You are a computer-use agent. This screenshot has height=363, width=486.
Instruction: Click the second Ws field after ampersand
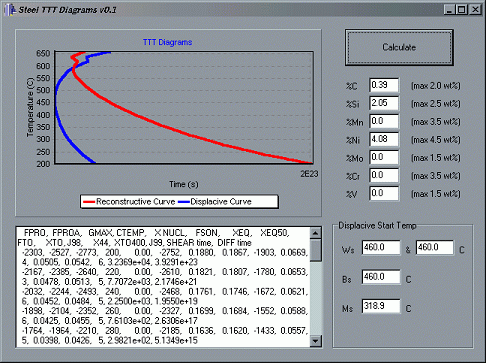tap(435, 248)
